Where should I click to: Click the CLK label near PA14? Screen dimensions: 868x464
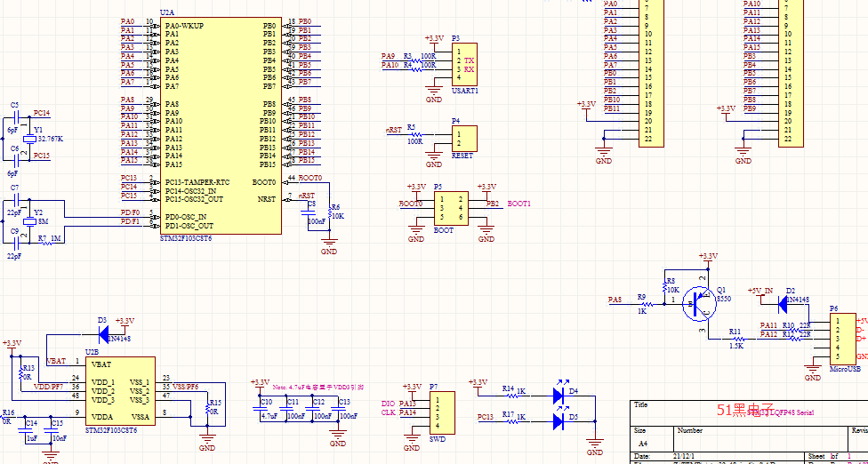tap(388, 412)
